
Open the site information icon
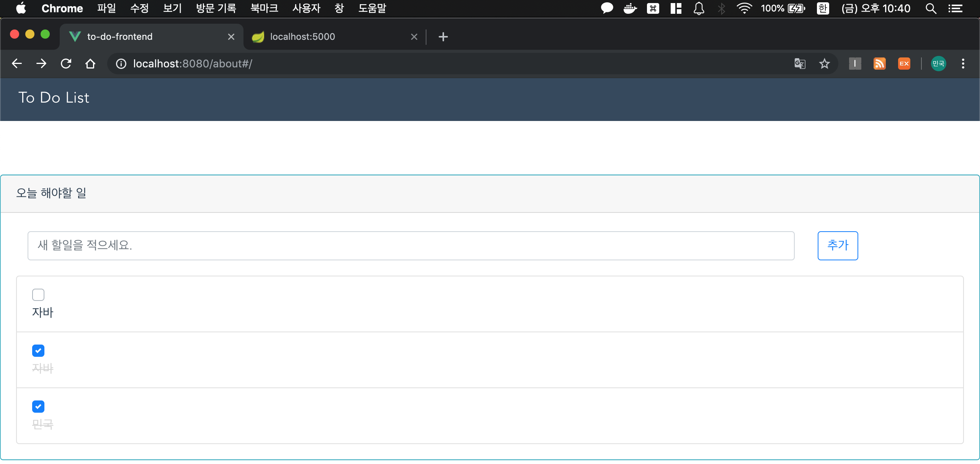(121, 64)
